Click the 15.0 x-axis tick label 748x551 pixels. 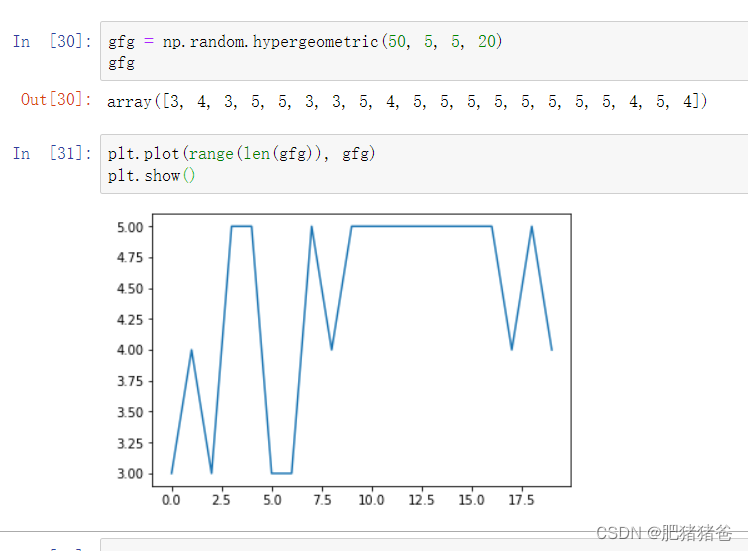coord(472,500)
